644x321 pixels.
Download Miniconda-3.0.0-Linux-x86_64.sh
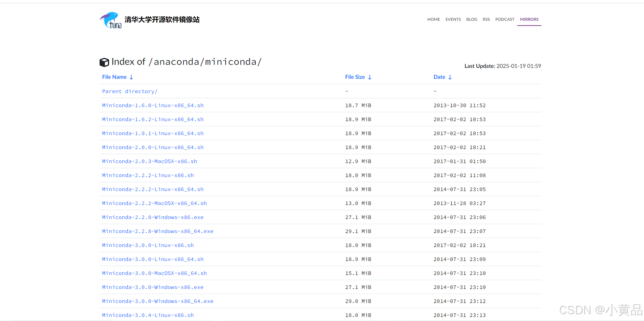(x=153, y=259)
